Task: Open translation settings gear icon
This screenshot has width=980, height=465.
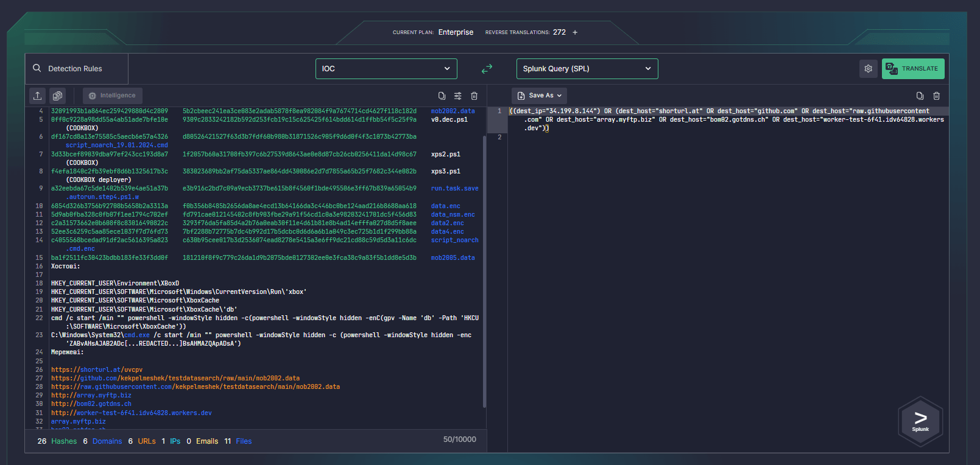Action: click(x=869, y=69)
